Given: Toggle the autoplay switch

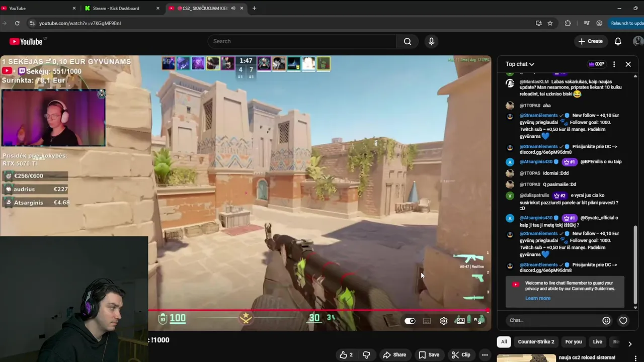Looking at the screenshot, I should click(x=410, y=321).
